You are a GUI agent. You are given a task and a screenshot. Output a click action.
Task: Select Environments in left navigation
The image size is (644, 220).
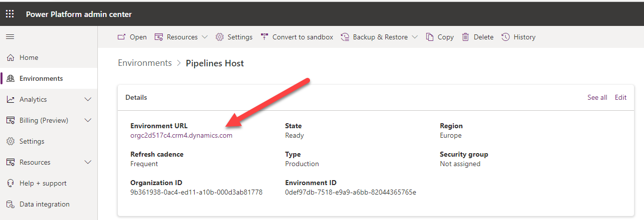[41, 78]
